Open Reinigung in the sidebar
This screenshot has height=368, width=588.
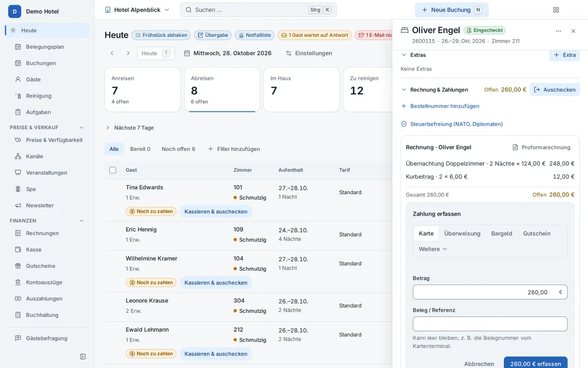(x=47, y=96)
